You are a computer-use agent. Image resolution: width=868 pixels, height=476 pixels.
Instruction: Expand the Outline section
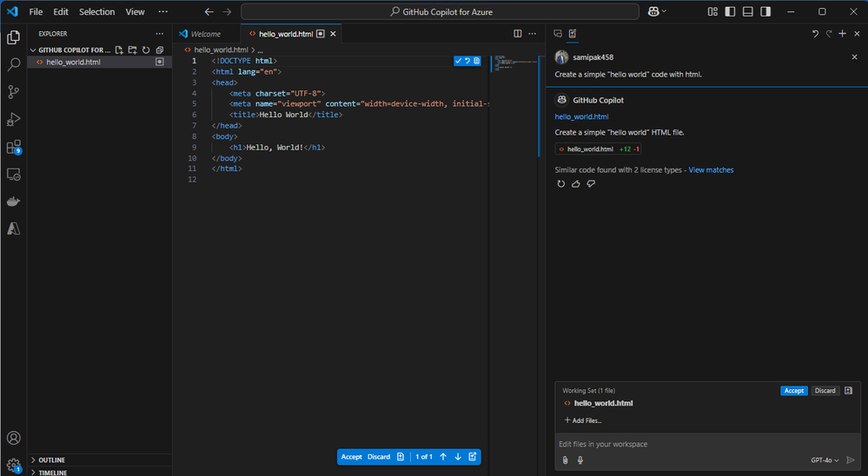[51, 459]
